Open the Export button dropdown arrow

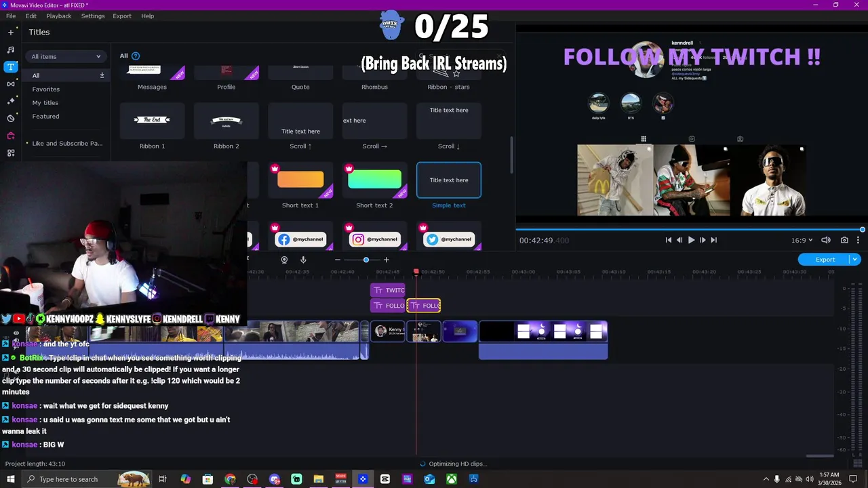click(855, 260)
